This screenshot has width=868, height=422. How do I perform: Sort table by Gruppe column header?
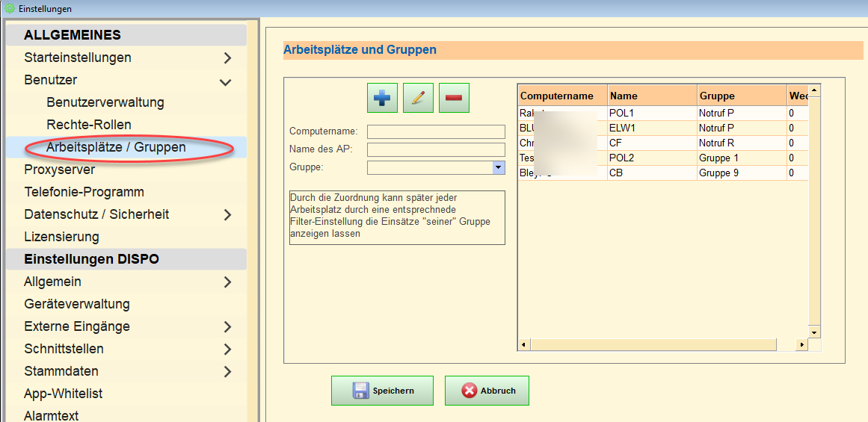click(x=740, y=96)
